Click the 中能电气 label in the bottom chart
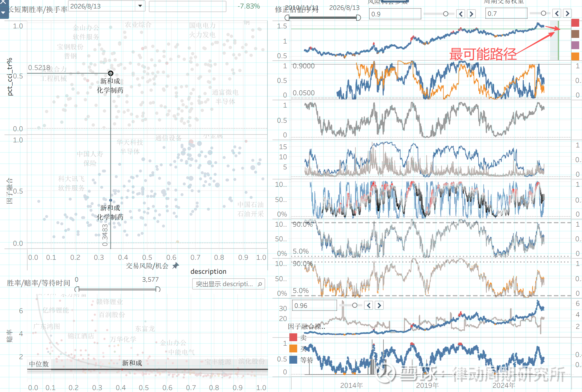The height and width of the screenshot is (392, 582). (181, 352)
